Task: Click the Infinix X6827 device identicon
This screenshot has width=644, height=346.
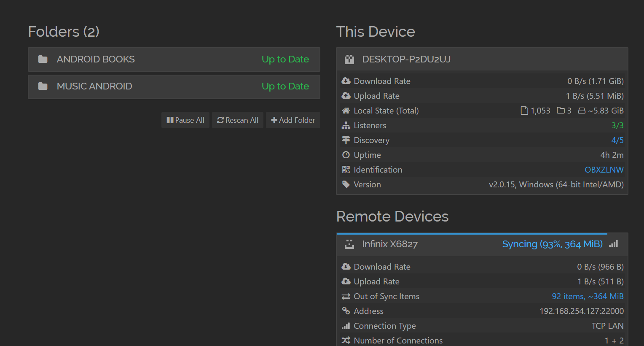Action: point(349,244)
